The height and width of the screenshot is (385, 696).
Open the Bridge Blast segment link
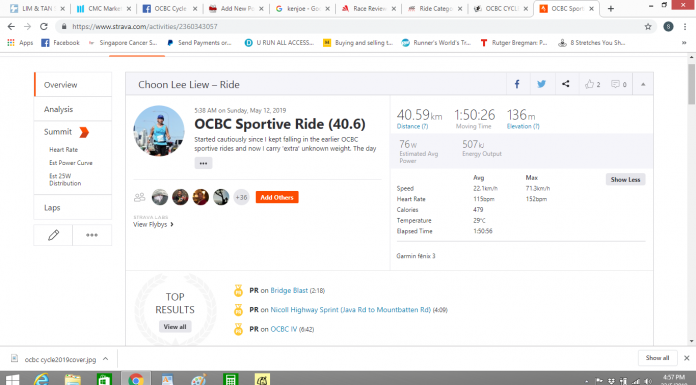(x=289, y=290)
